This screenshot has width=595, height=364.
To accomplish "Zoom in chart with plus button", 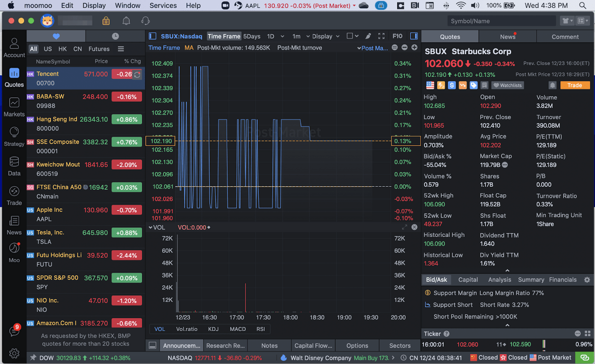I will [x=414, y=48].
